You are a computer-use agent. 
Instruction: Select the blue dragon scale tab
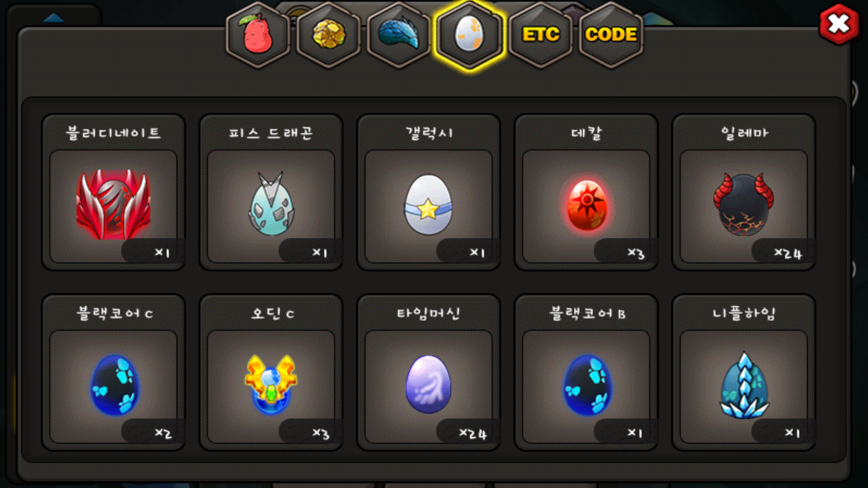click(399, 35)
